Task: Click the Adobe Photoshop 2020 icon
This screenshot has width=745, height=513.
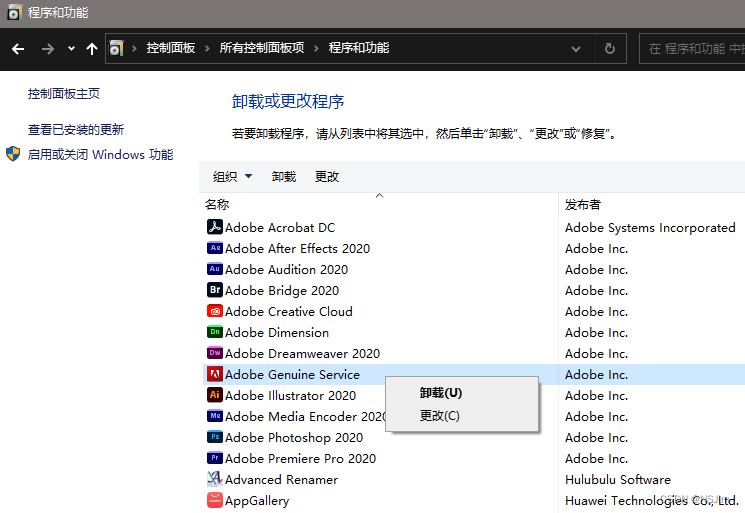Action: click(215, 437)
